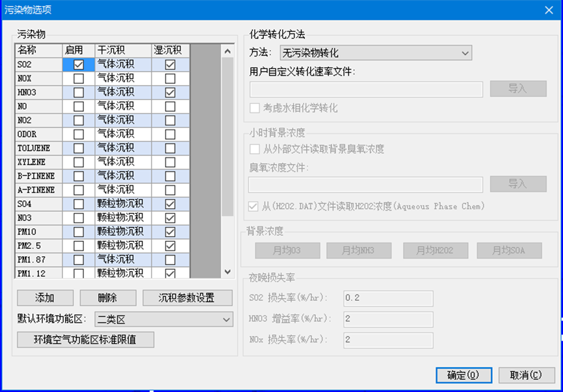Confirm with the 确定 button
The image size is (563, 392).
click(x=464, y=375)
